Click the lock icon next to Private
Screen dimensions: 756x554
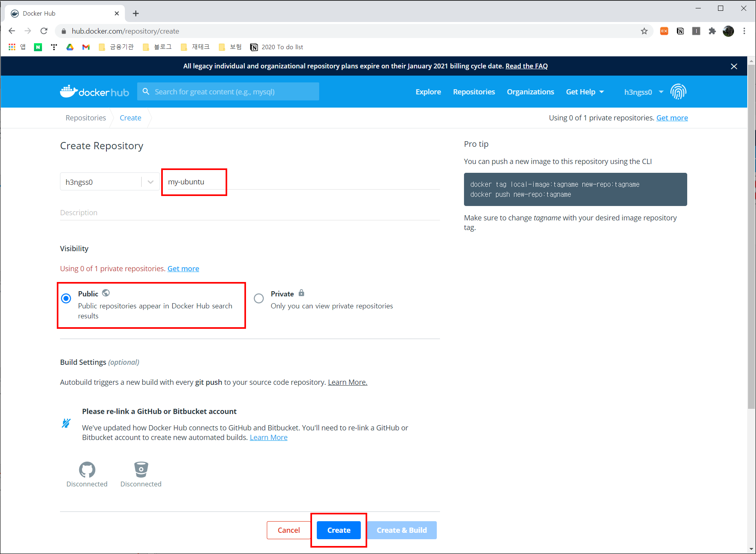pyautogui.click(x=302, y=293)
